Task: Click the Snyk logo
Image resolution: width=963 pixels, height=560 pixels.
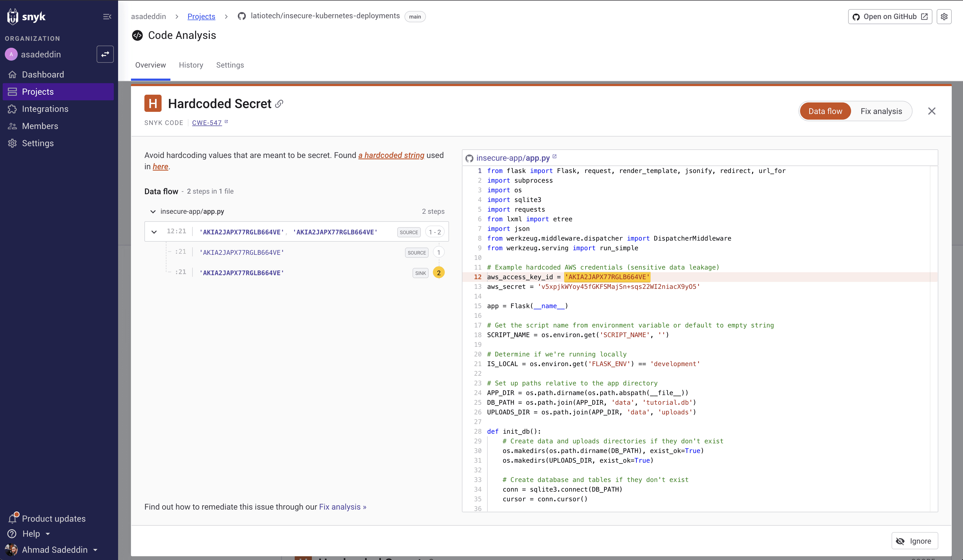Action: click(x=26, y=16)
